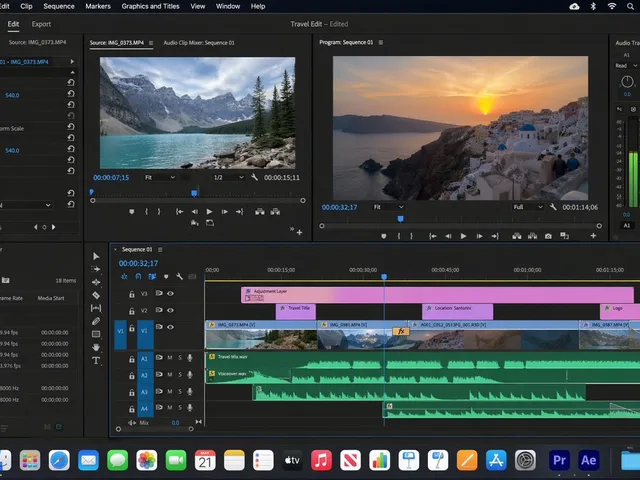Image resolution: width=640 pixels, height=480 pixels.
Task: Open timeline wrench display settings
Action: point(179,276)
